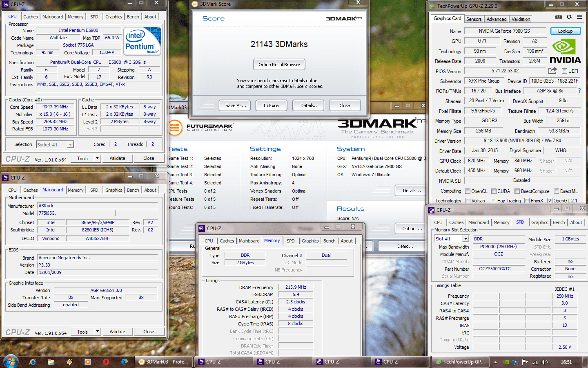Show hidden tray icons arrow
Image resolution: width=588 pixels, height=368 pixels.
[x=495, y=362]
